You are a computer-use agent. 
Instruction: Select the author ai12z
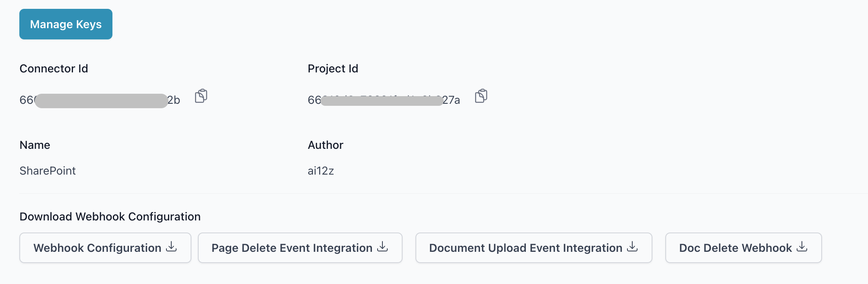click(x=321, y=171)
